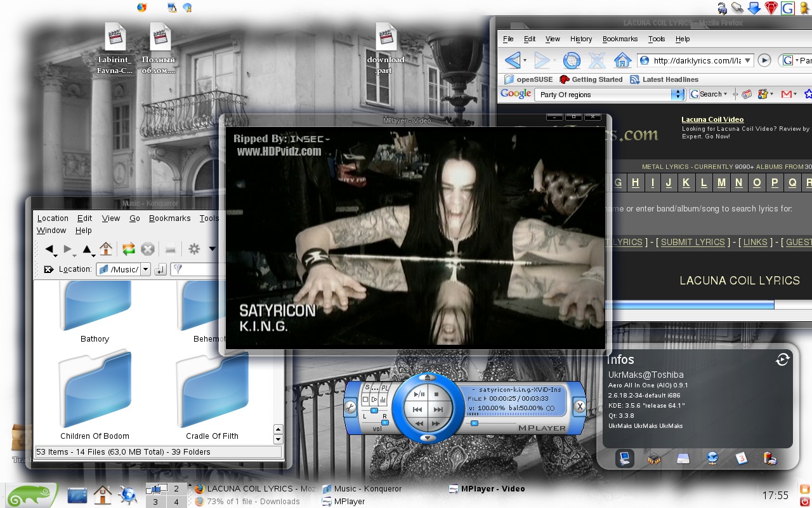Browse lyrics by letter M

click(x=721, y=183)
